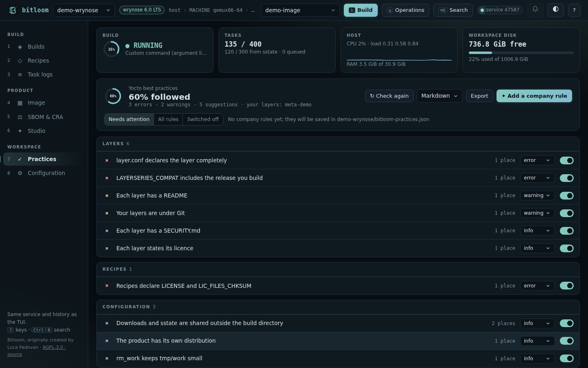This screenshot has height=368, width=588.
Task: Click the Build button
Action: coord(361,10)
